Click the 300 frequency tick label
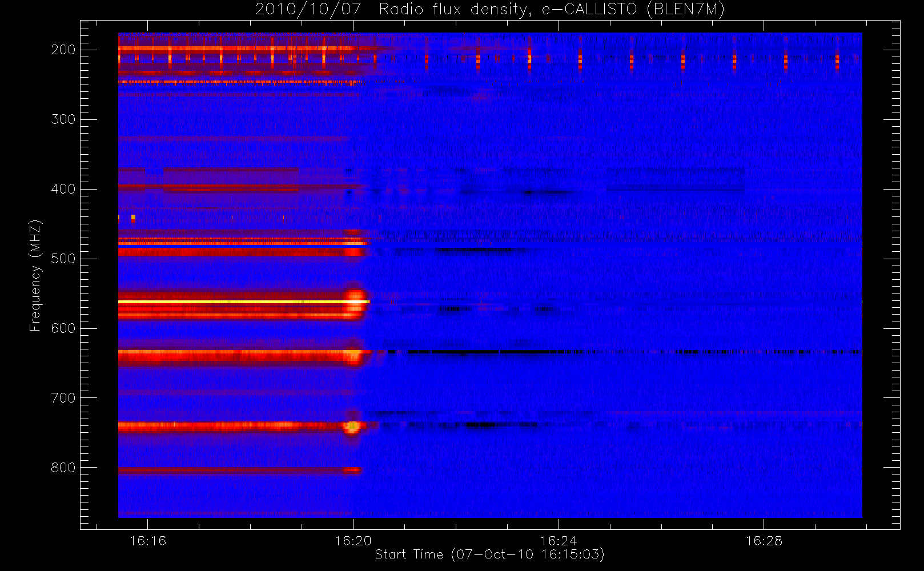The width and height of the screenshot is (924, 571). click(x=63, y=119)
